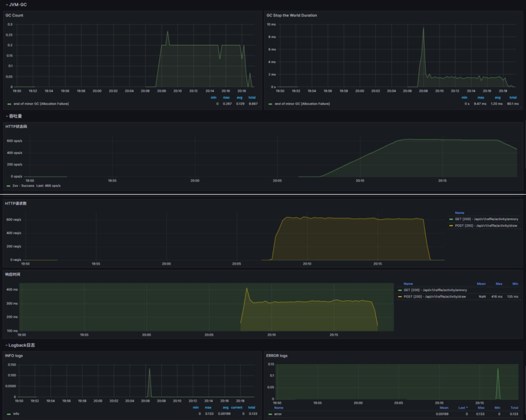The width and height of the screenshot is (526, 420).
Task: Sort Stop the World legend by max
Action: (x=481, y=98)
